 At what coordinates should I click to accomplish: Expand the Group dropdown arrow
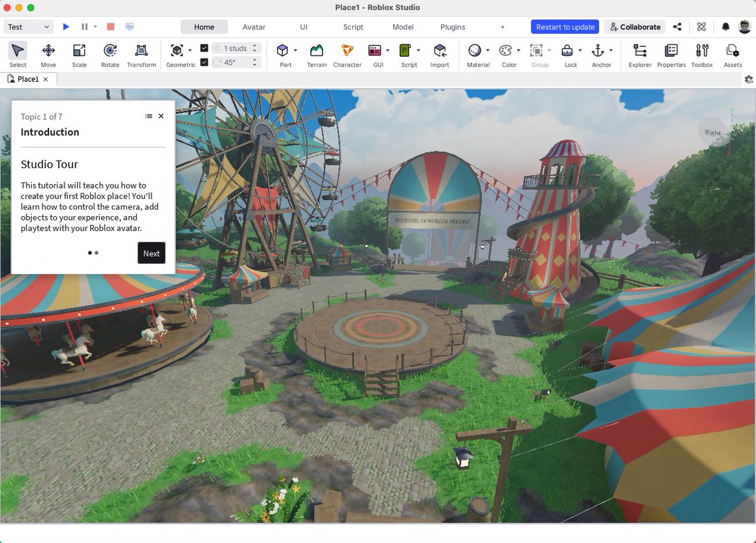pyautogui.click(x=549, y=50)
